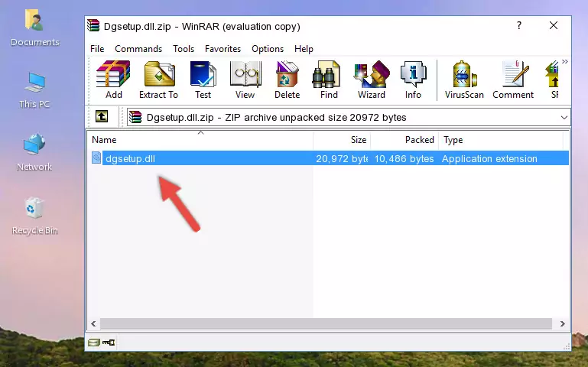Viewport: 588px width, 367px height.
Task: Click the 20,972 bytes size cell
Action: 342,158
